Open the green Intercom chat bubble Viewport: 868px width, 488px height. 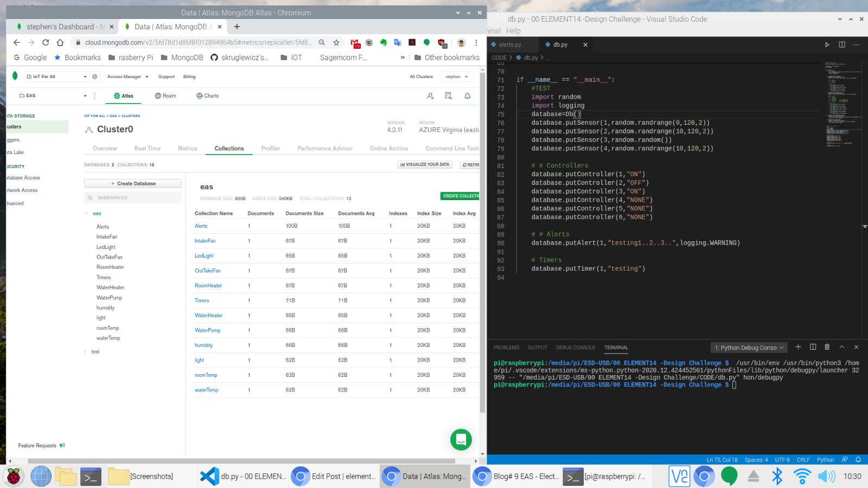[x=461, y=440]
